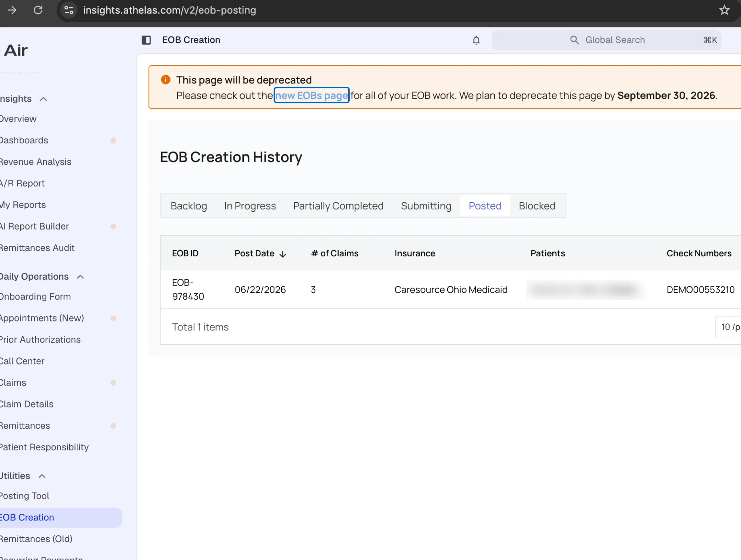Open the EOB-978430 table row
Screen dimensions: 741x560
(x=451, y=290)
